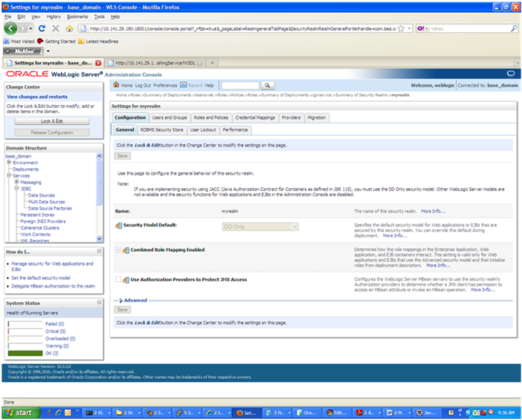Open the History menu
The image size is (522, 420).
54,16
